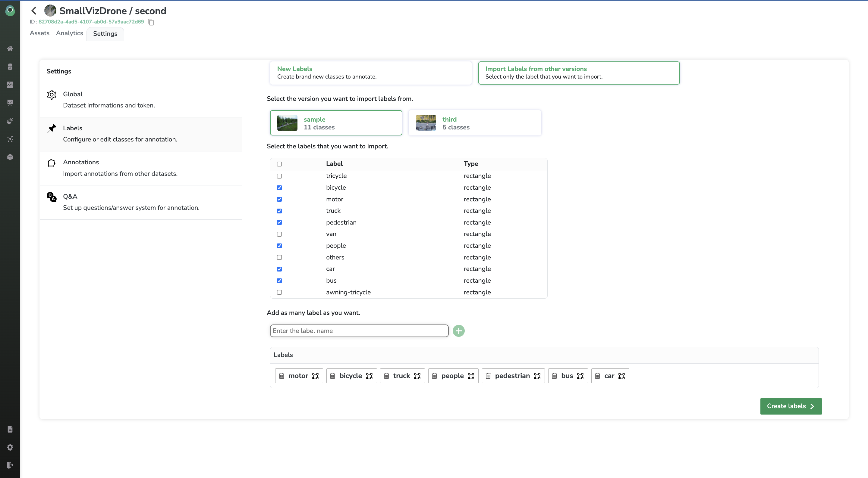The image size is (868, 478).
Task: Uncheck the pedestrian label checkbox
Action: point(279,222)
